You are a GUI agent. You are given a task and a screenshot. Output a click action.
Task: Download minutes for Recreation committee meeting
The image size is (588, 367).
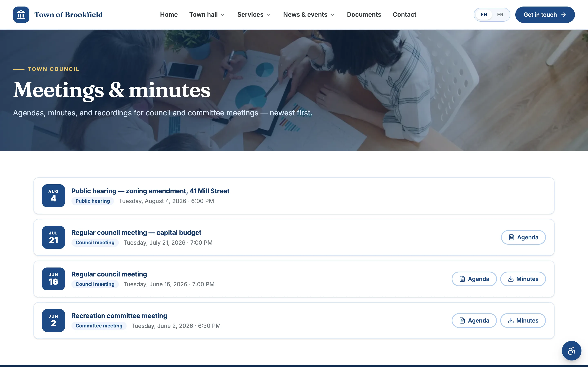(x=523, y=320)
